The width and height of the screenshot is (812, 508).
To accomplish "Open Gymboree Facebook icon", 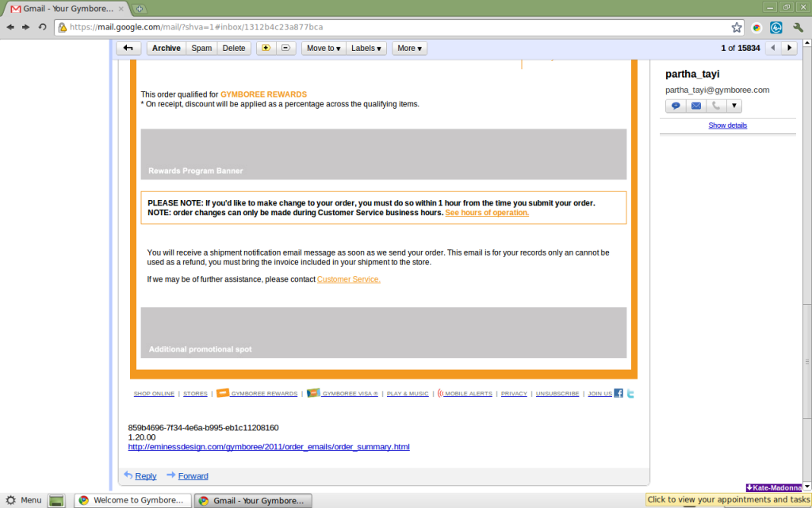I will 619,394.
